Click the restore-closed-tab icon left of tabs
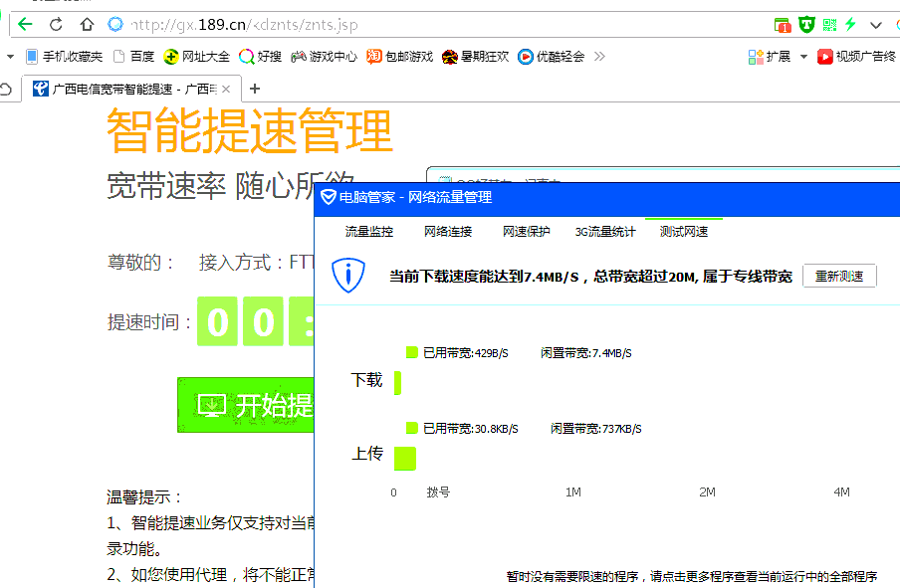The image size is (900, 588). [x=6, y=89]
